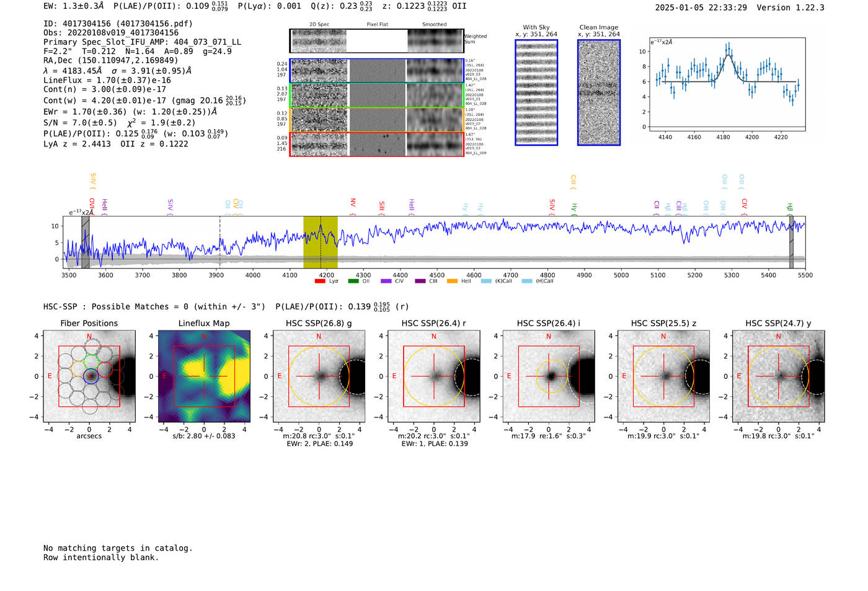Open the Lineflux Map panel
The height and width of the screenshot is (591, 868).
point(204,376)
